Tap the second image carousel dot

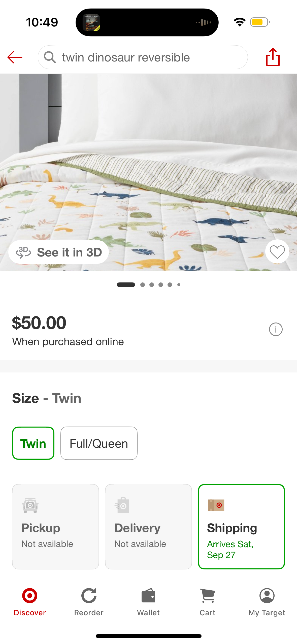coord(143,285)
